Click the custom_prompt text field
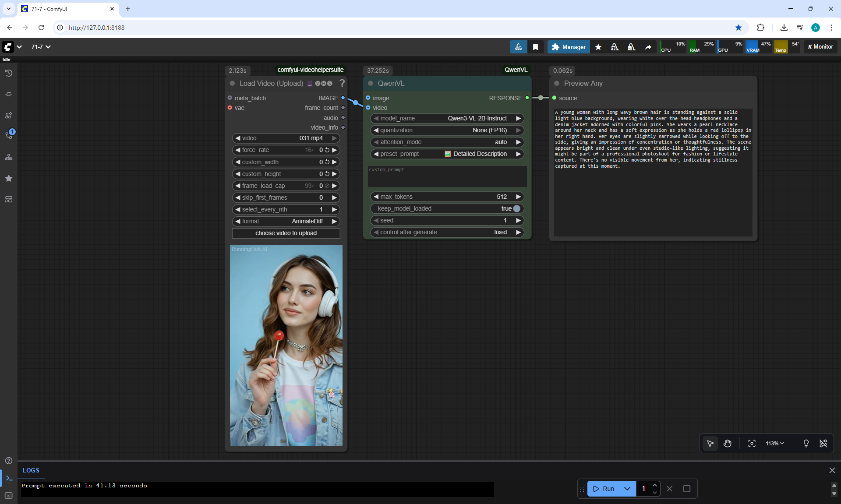This screenshot has height=504, width=841. click(x=447, y=176)
